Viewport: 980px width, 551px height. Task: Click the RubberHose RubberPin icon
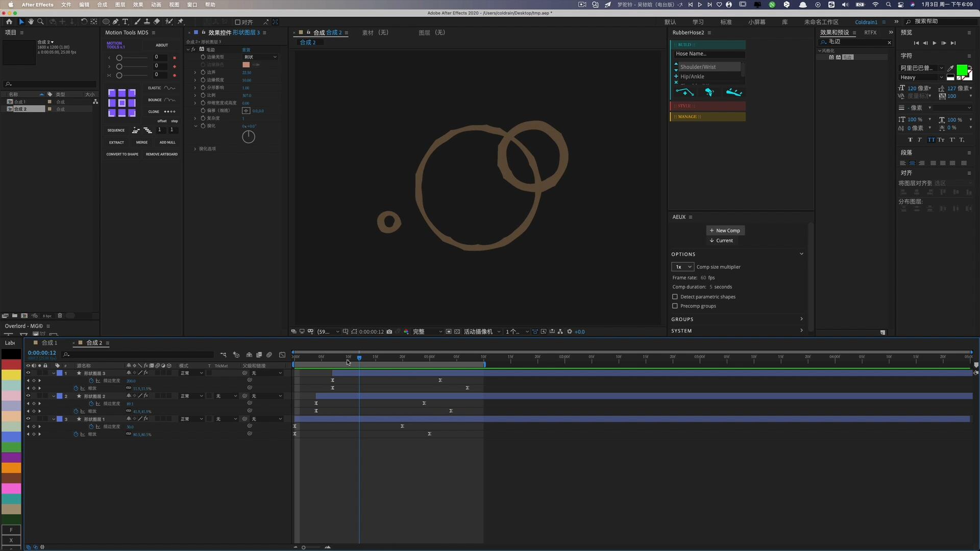(x=734, y=92)
